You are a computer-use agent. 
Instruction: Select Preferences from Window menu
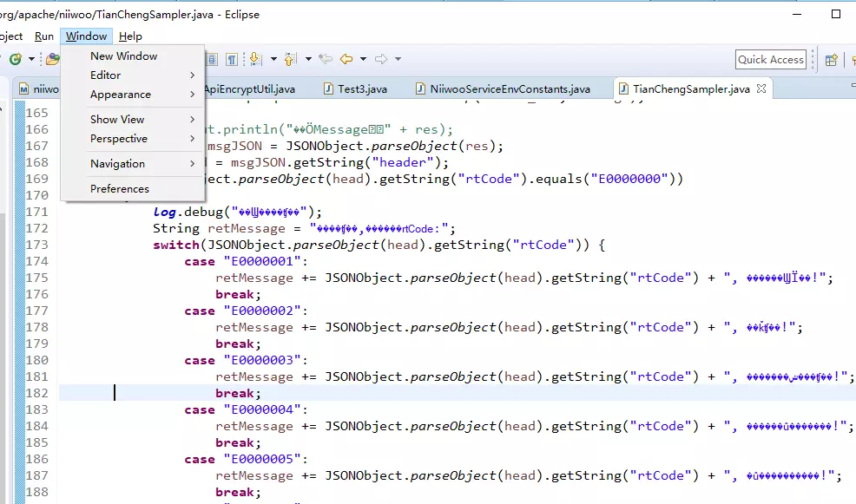coord(120,189)
